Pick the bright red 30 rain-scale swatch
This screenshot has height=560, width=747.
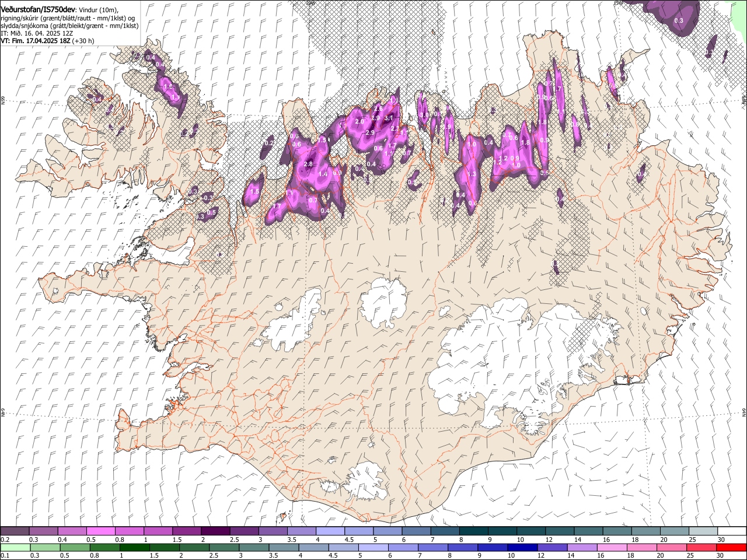[x=732, y=547]
